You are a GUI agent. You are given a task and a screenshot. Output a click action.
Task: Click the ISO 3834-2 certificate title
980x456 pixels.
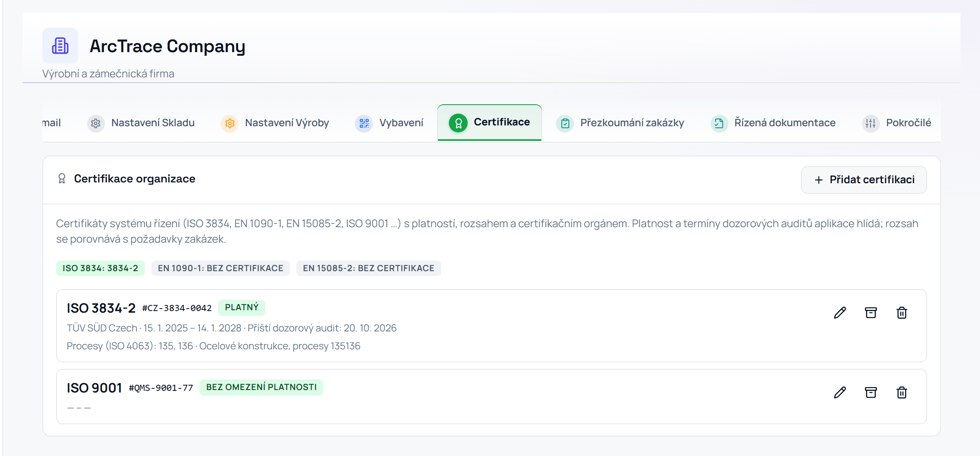coord(101,308)
